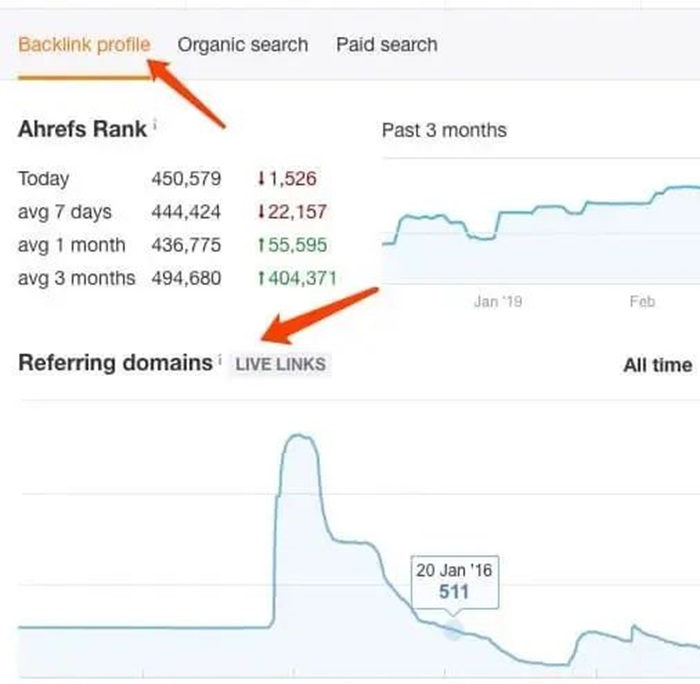The height and width of the screenshot is (684, 700).
Task: Click the info icon beside Referring domains
Action: pos(220,359)
